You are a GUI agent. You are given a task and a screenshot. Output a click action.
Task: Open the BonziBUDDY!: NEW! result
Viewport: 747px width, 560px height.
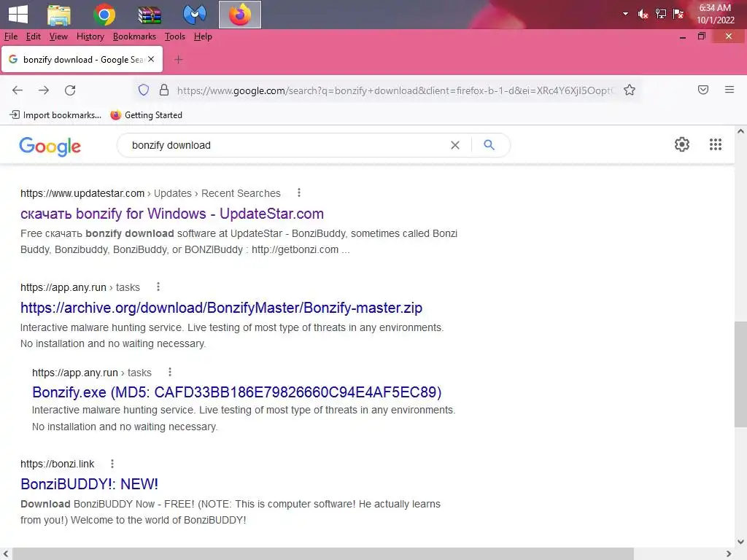click(x=89, y=484)
